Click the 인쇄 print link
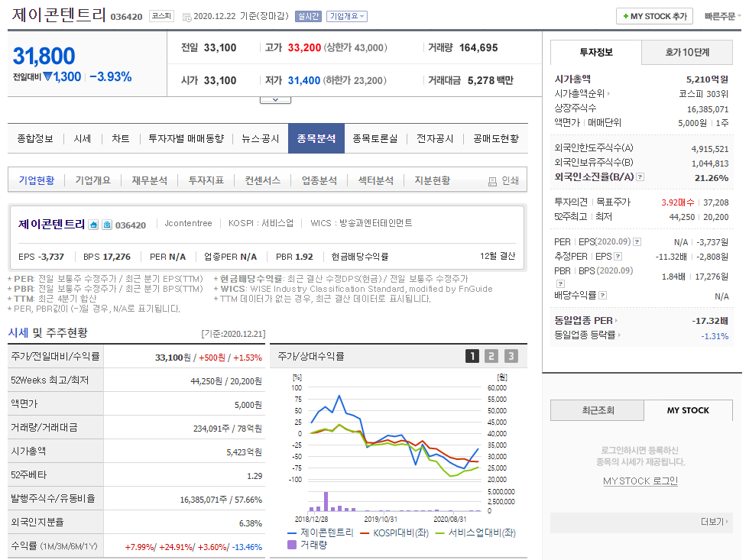The width and height of the screenshot is (749, 560). [511, 181]
